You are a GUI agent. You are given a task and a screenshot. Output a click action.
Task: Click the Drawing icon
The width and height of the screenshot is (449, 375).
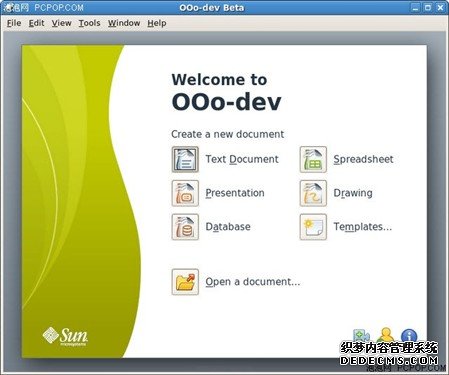point(313,193)
